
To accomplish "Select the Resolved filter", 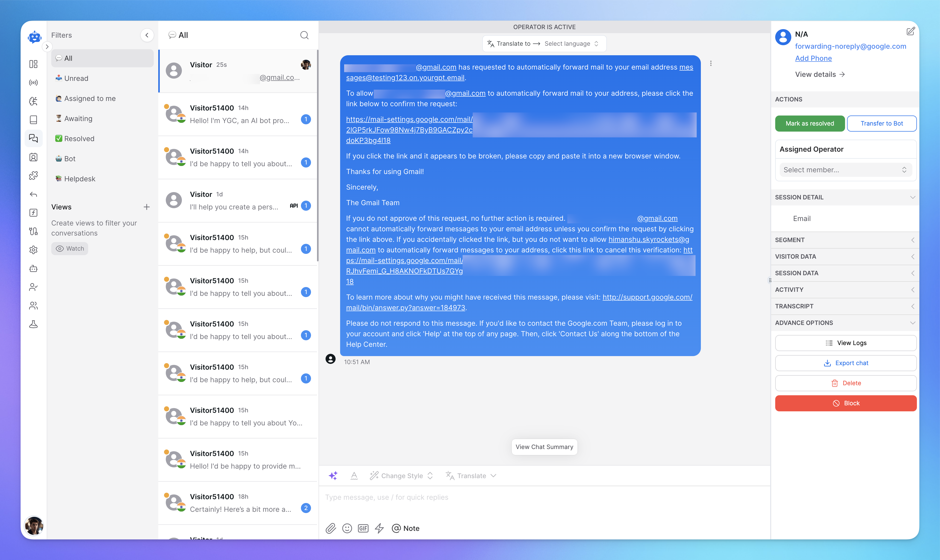I will pyautogui.click(x=102, y=138).
